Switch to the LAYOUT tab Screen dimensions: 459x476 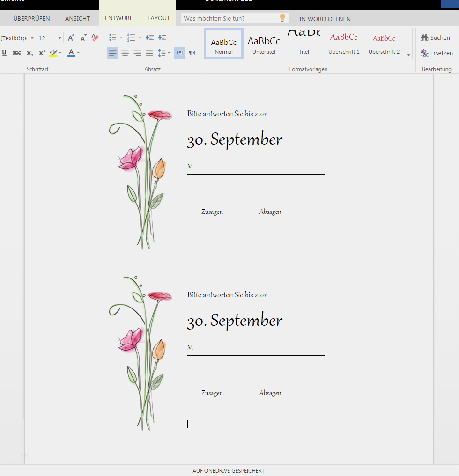tap(159, 18)
